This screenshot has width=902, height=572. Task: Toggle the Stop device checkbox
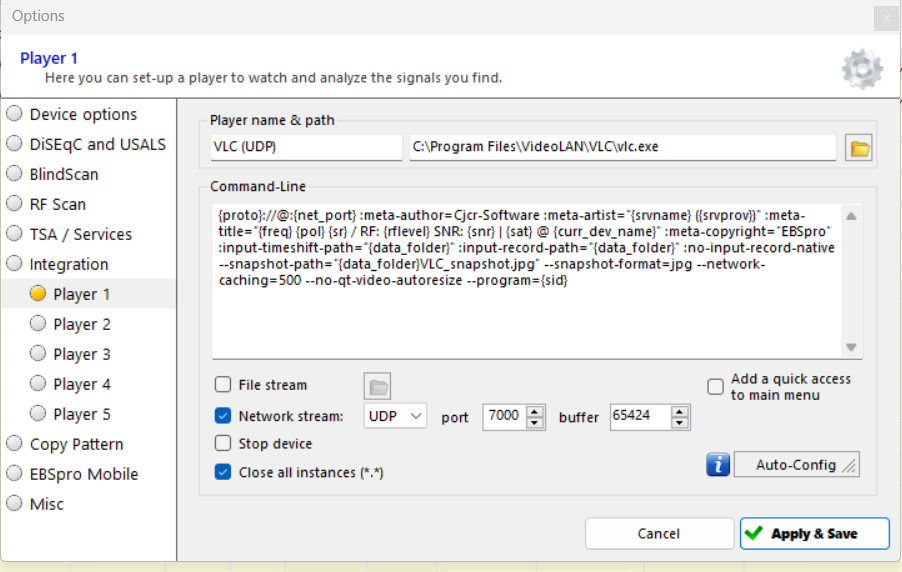tap(223, 444)
